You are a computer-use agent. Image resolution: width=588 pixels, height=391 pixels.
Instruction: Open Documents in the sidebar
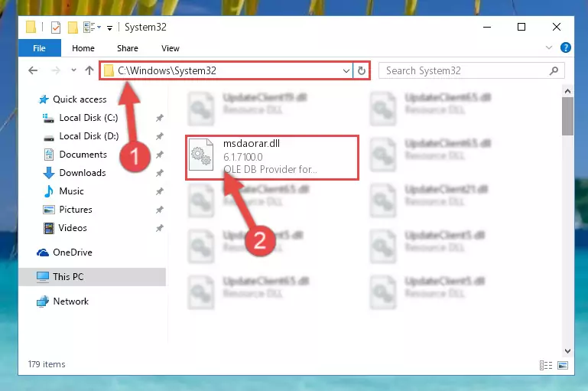pos(76,155)
